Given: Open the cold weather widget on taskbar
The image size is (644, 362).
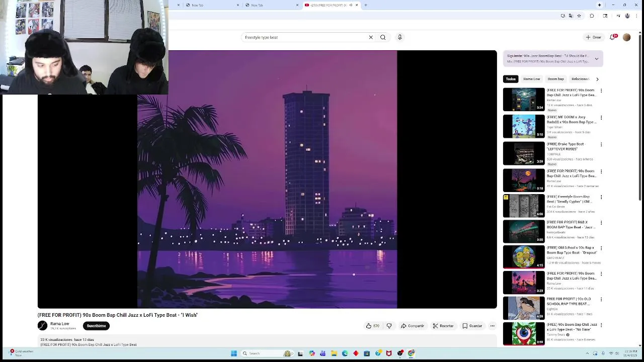Looking at the screenshot, I should pos(21,353).
